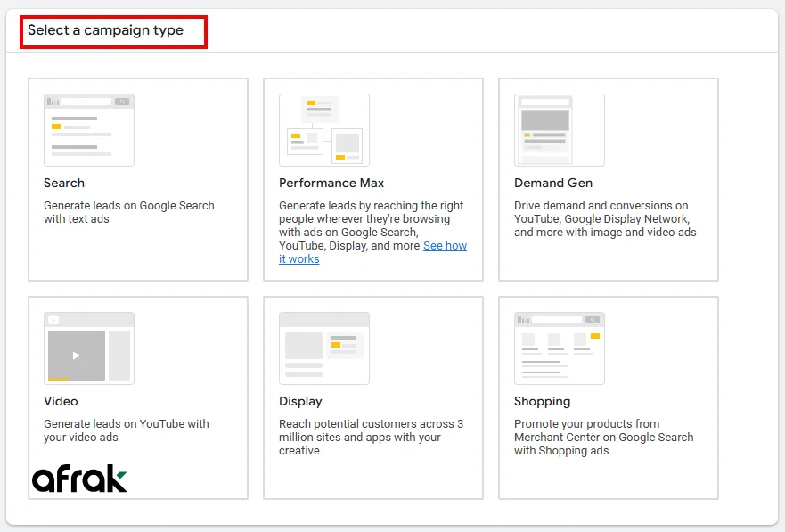Choose the Performance Max title
Screen dimensions: 785x532
click(x=331, y=183)
